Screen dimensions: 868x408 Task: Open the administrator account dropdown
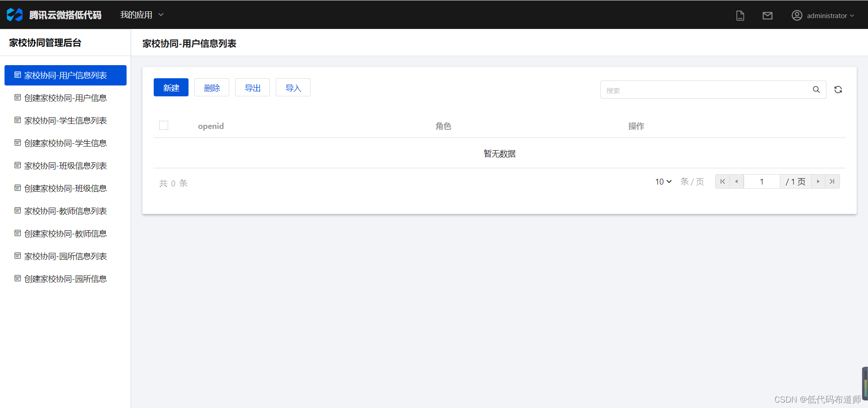click(x=823, y=15)
